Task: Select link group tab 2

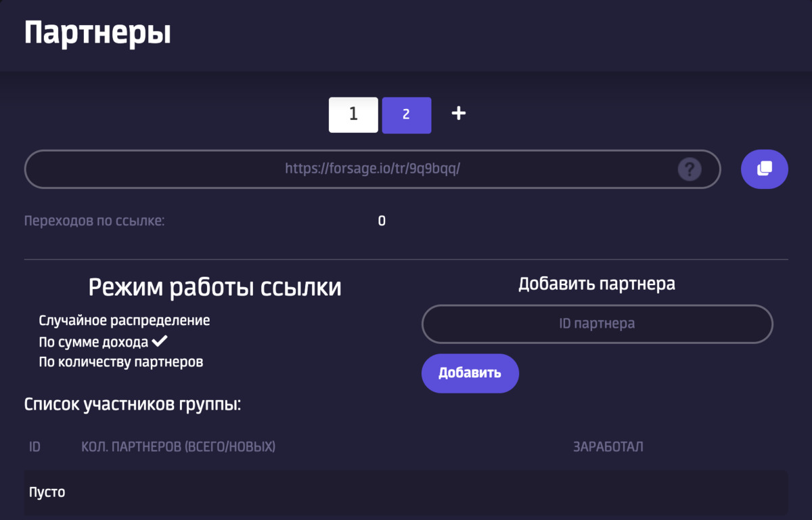Action: pyautogui.click(x=407, y=114)
